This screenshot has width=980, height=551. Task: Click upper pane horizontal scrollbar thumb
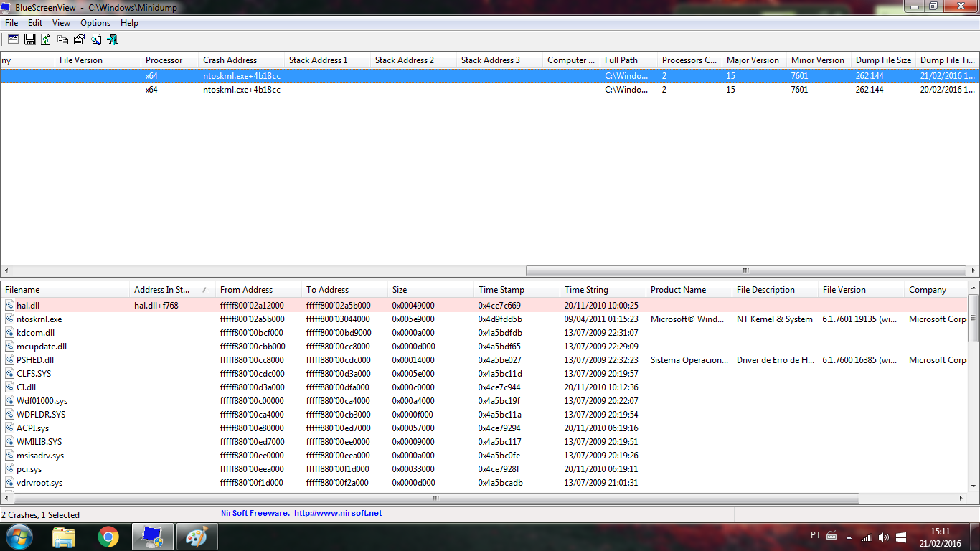click(x=746, y=271)
